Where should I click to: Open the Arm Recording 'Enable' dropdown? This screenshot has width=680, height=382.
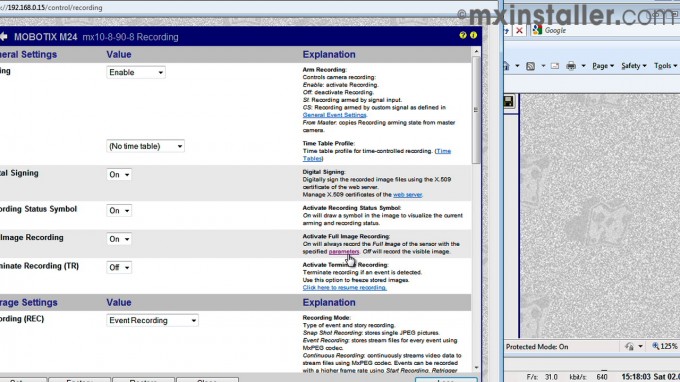136,72
